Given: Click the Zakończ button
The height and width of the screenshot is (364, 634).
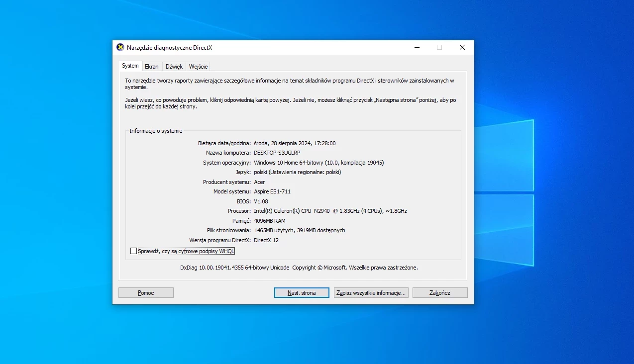Looking at the screenshot, I should point(440,293).
